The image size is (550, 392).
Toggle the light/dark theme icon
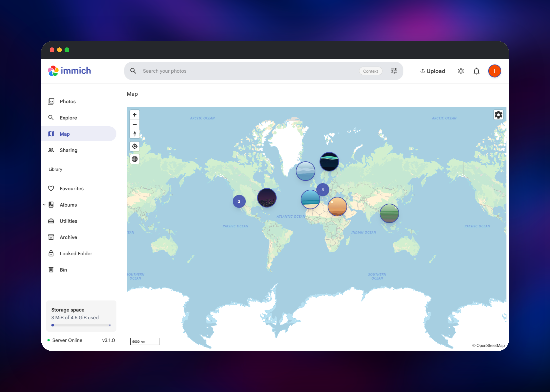(x=461, y=71)
